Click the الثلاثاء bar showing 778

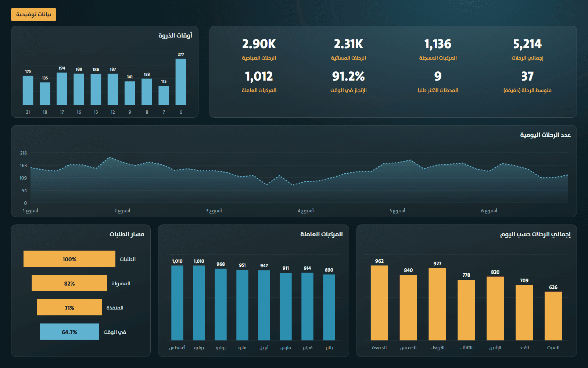[x=466, y=310]
